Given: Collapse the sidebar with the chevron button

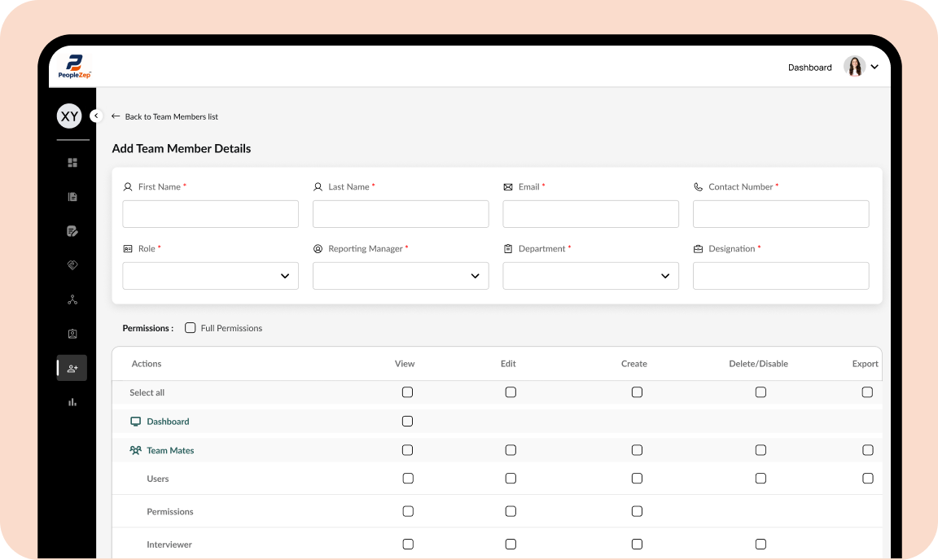Looking at the screenshot, I should [x=96, y=116].
